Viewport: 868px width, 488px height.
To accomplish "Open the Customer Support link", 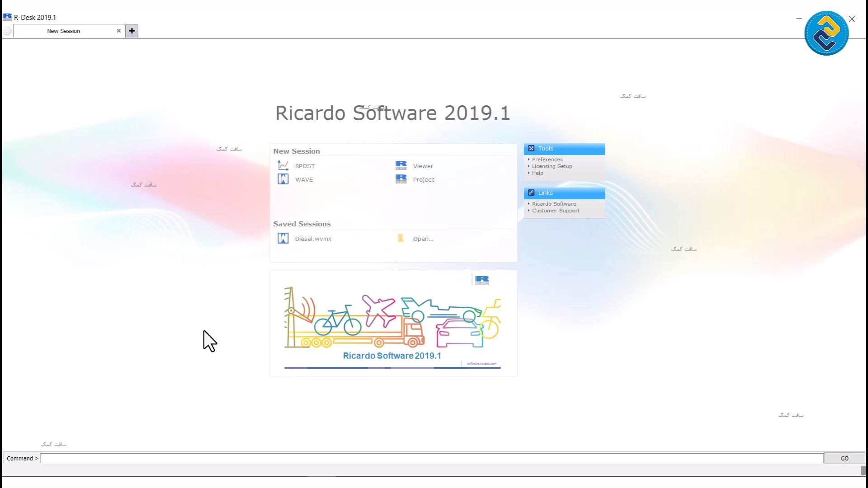I will [556, 211].
